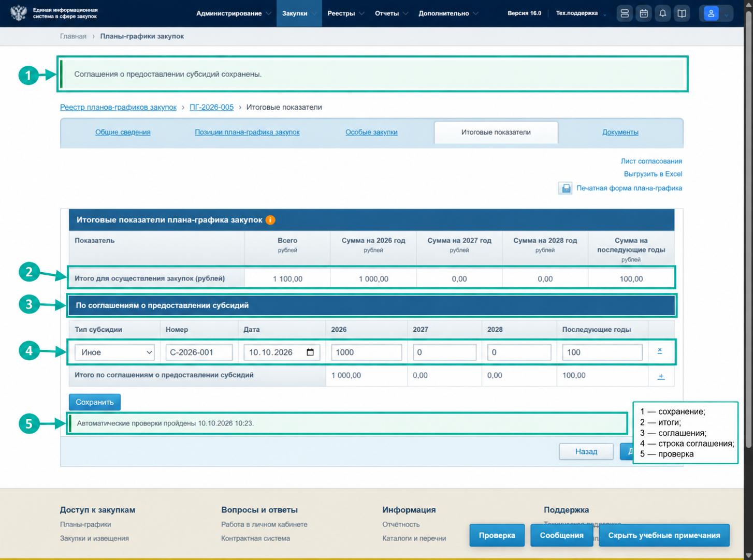Expand the Реестры menu

tap(345, 13)
